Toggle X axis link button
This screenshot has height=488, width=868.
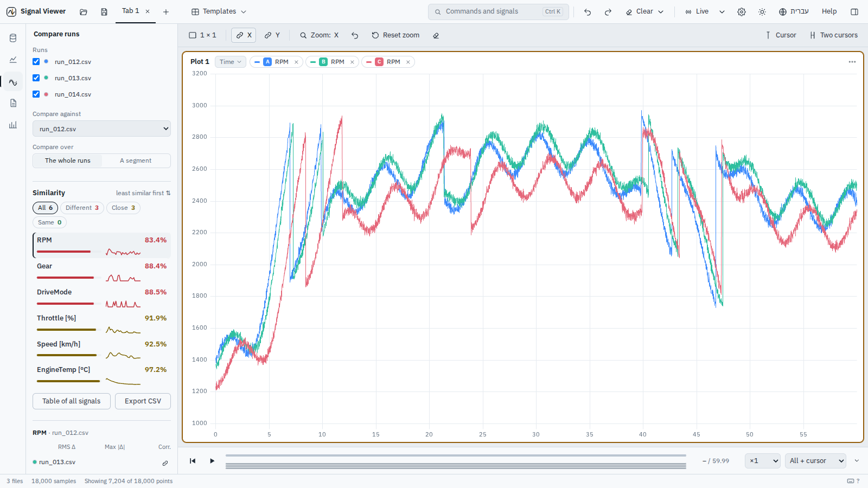(244, 35)
